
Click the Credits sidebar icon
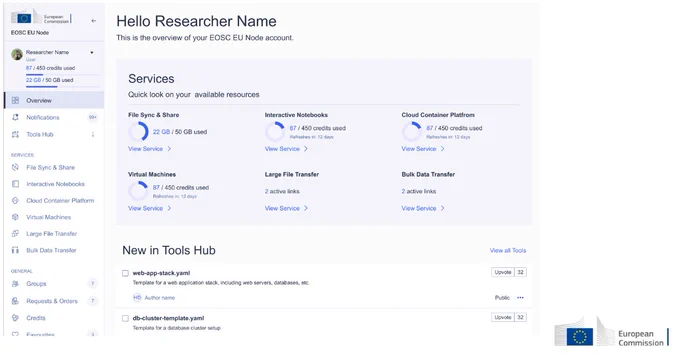coord(15,318)
